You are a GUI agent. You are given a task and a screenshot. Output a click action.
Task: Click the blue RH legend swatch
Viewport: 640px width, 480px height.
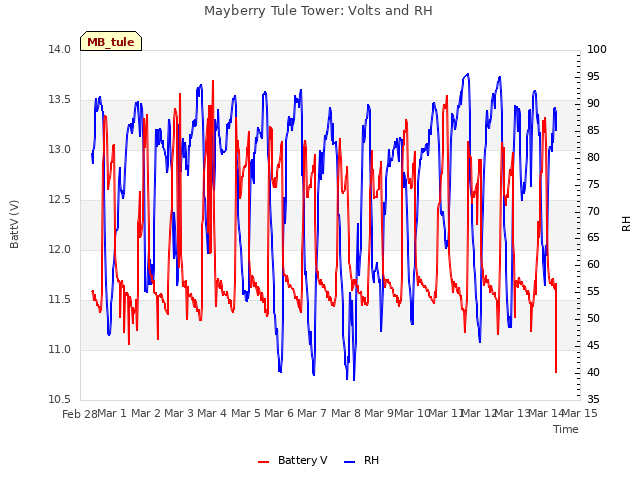[350, 462]
